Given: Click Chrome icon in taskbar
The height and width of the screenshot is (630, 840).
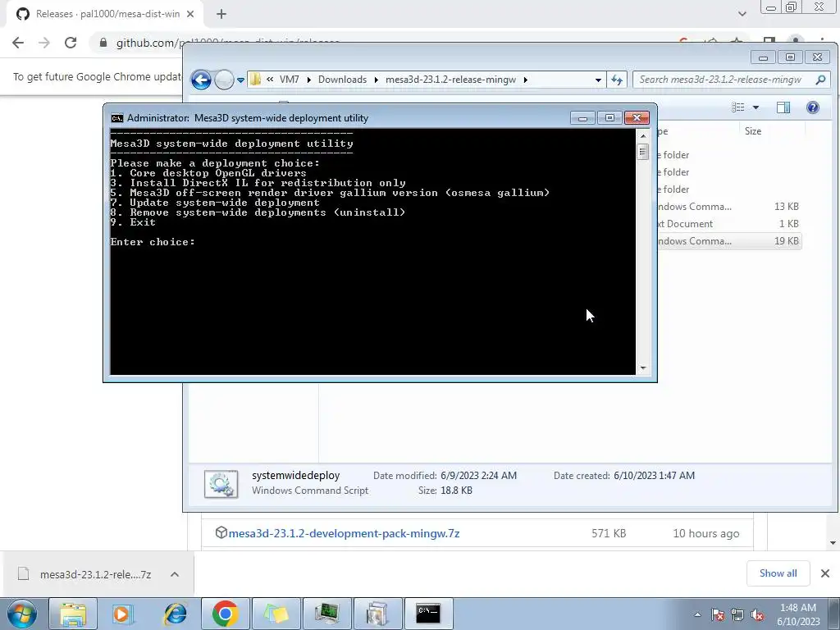Looking at the screenshot, I should click(x=225, y=614).
